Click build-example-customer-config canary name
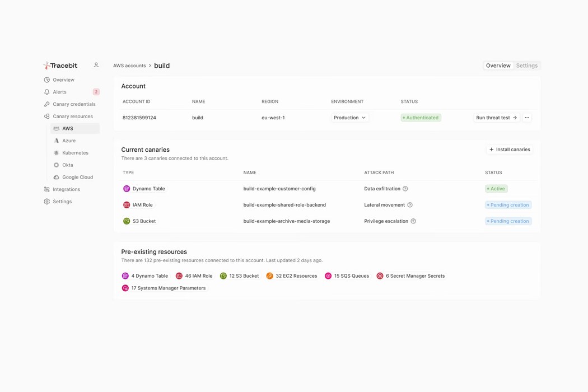This screenshot has width=588, height=392. click(279, 189)
